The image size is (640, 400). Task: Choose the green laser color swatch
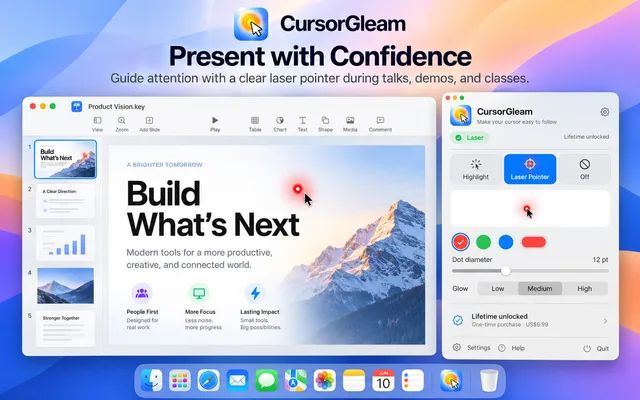tap(484, 242)
